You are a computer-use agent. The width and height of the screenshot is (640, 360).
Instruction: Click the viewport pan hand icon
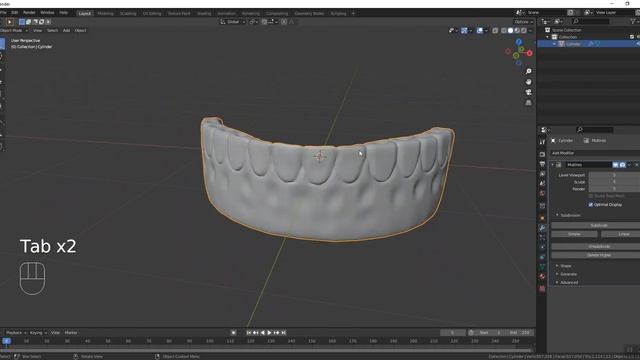click(x=529, y=82)
